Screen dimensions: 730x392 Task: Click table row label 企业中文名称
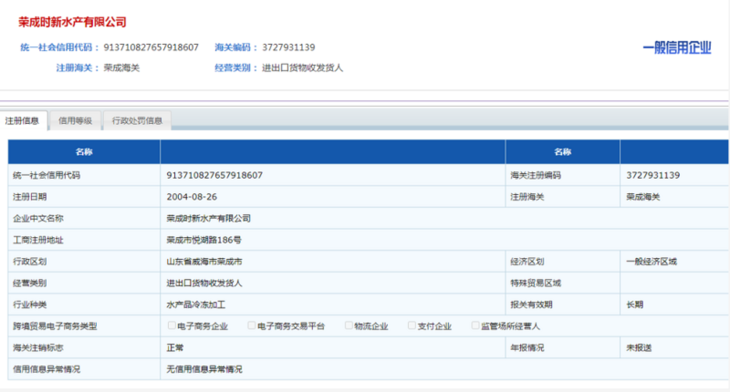point(38,218)
